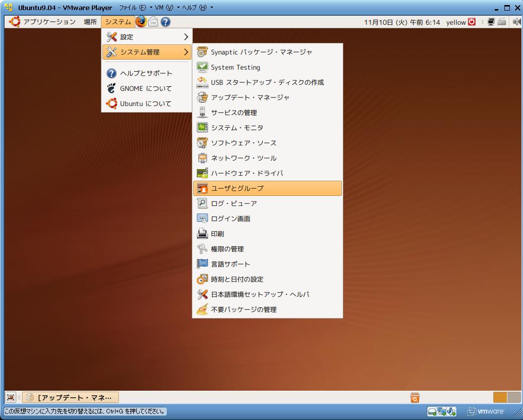The height and width of the screenshot is (420, 523).
Task: Click the VMware removable disk status icon
Action: pos(432,411)
